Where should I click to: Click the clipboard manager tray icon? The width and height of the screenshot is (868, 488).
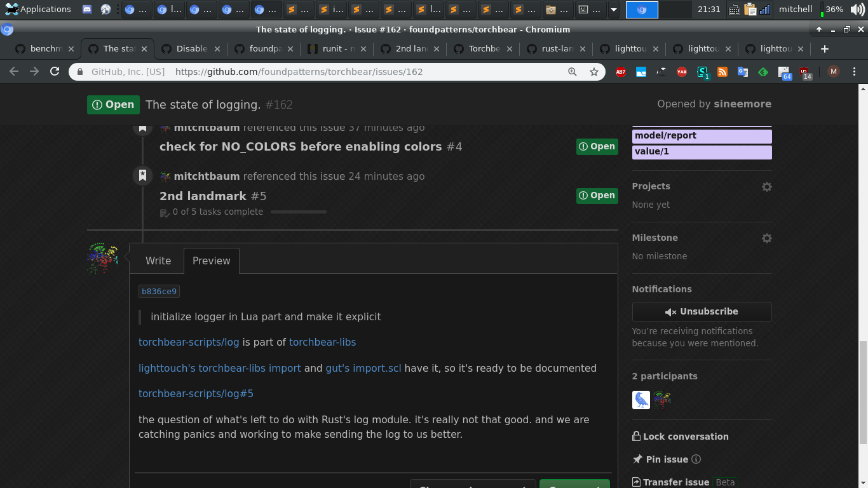pos(750,10)
